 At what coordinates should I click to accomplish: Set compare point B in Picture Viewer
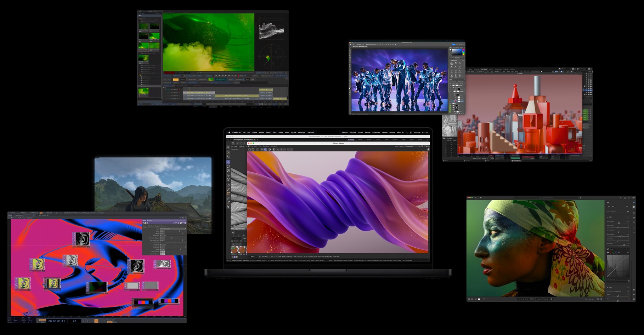(281, 149)
